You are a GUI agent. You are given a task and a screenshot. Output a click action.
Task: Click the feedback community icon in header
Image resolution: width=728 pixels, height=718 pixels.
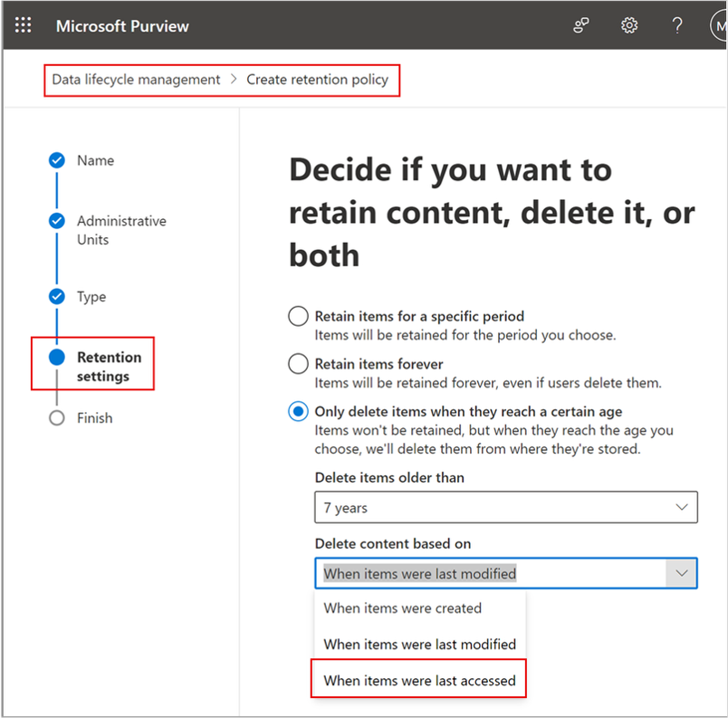click(x=581, y=25)
